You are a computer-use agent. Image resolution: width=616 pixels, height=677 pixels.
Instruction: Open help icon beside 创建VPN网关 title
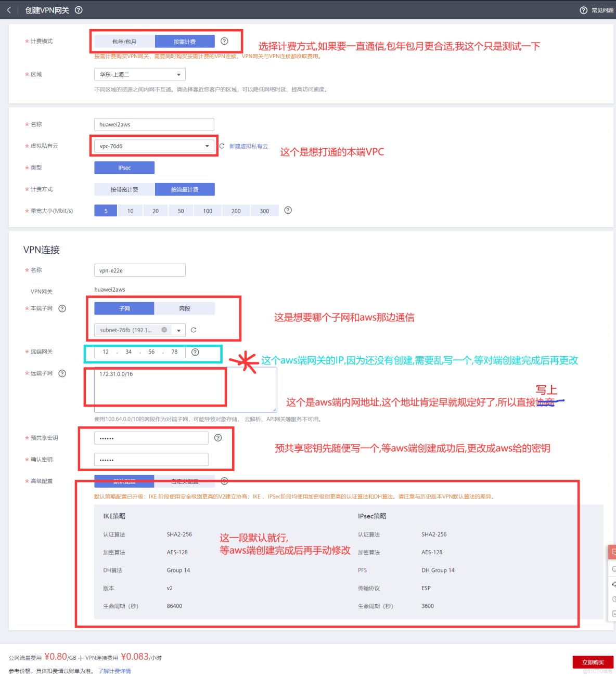(79, 10)
